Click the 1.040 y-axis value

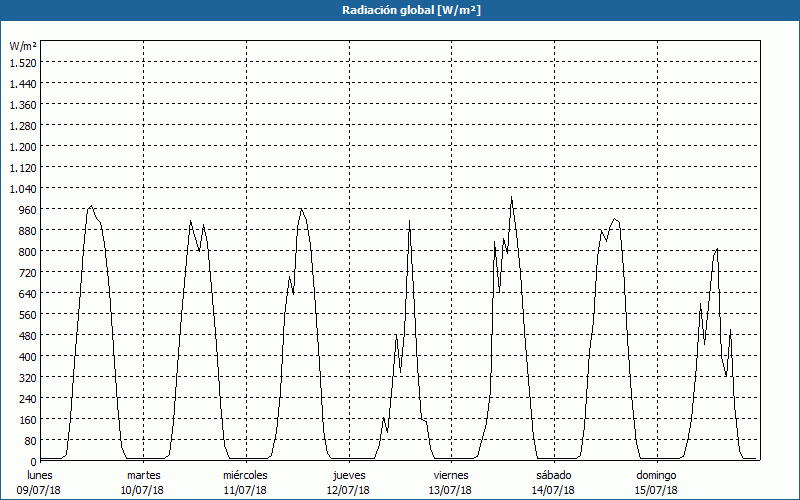pyautogui.click(x=23, y=189)
